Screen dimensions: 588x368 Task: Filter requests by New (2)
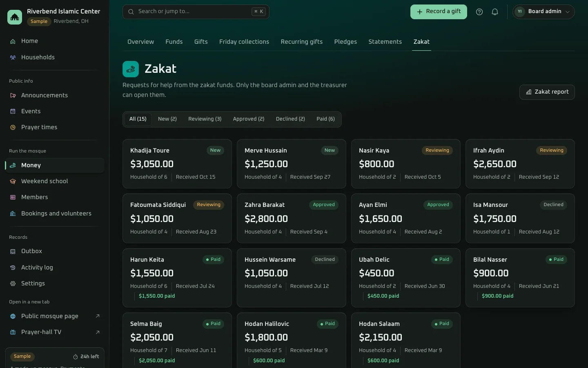pyautogui.click(x=167, y=119)
